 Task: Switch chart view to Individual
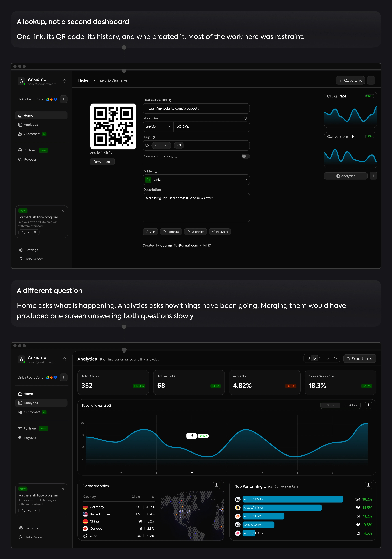point(350,405)
